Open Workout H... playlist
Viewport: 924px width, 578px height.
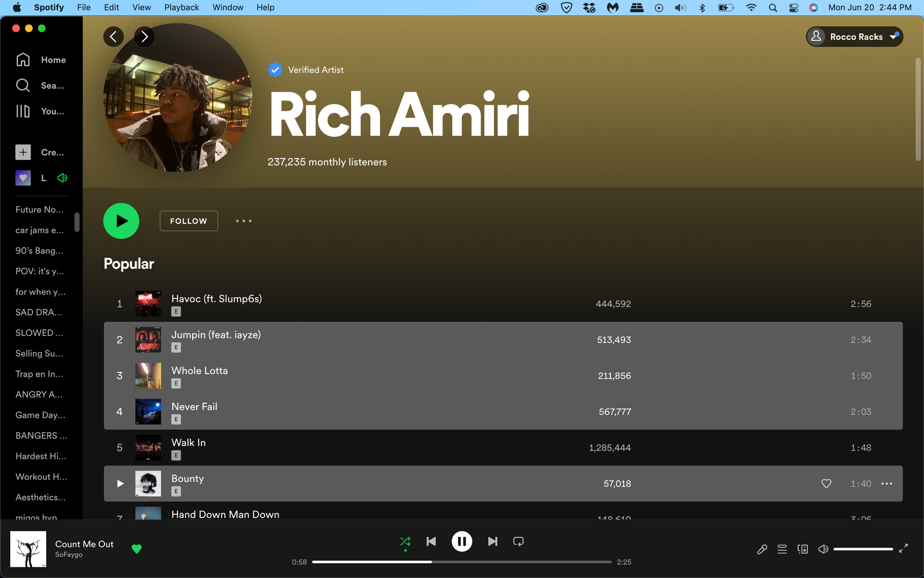coord(41,477)
